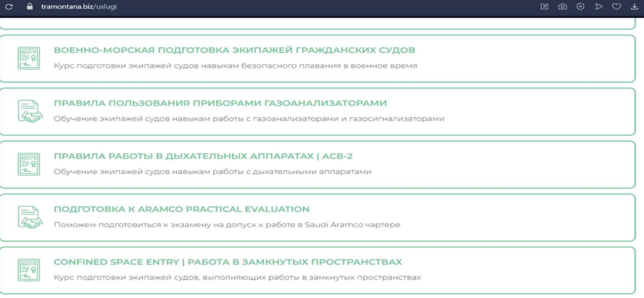Click description about работы в замкнутых пространствах
This screenshot has height=298, width=644.
pos(237,277)
